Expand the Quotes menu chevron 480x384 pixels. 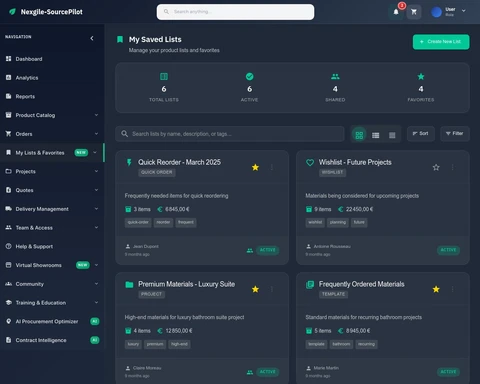96,190
